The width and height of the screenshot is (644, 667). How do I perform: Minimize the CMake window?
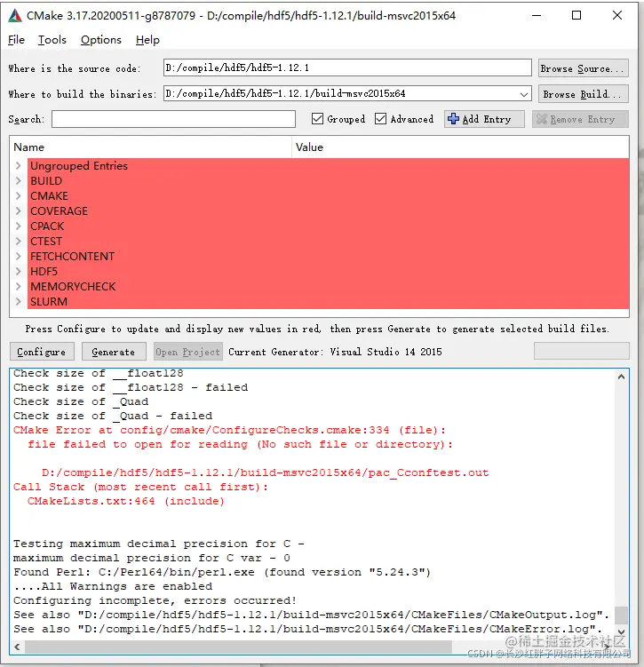537,16
